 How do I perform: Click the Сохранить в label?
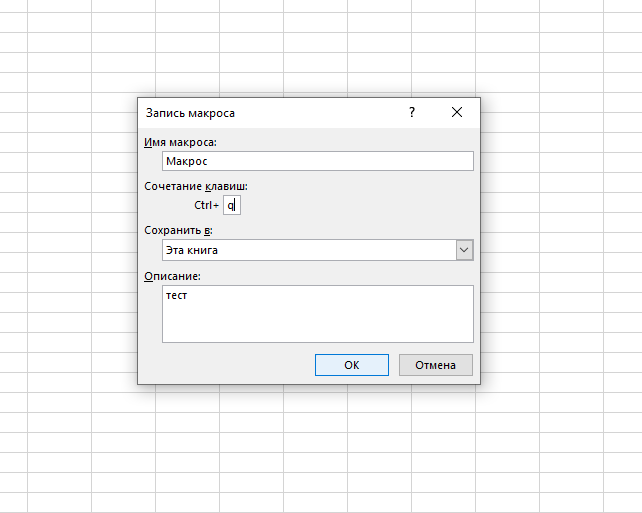[x=178, y=231]
